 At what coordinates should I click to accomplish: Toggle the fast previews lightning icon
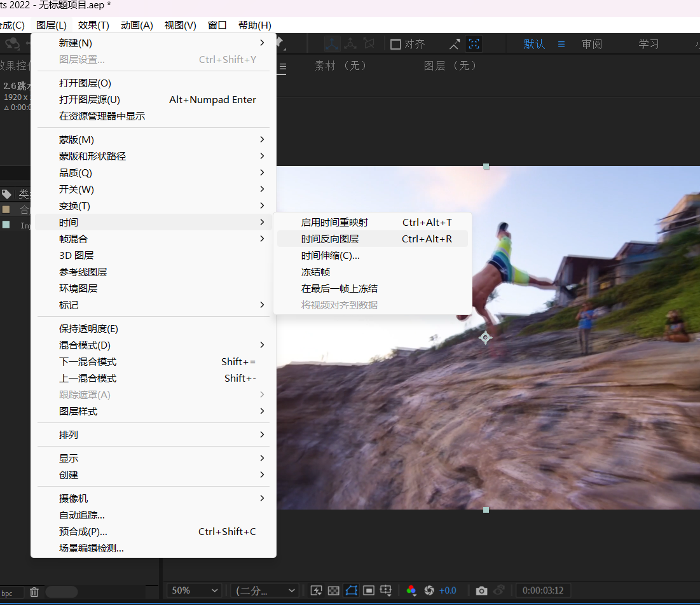[x=316, y=590]
